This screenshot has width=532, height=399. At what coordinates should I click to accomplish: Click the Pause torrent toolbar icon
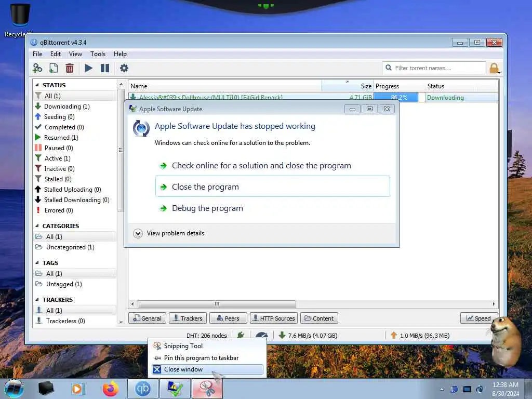105,68
